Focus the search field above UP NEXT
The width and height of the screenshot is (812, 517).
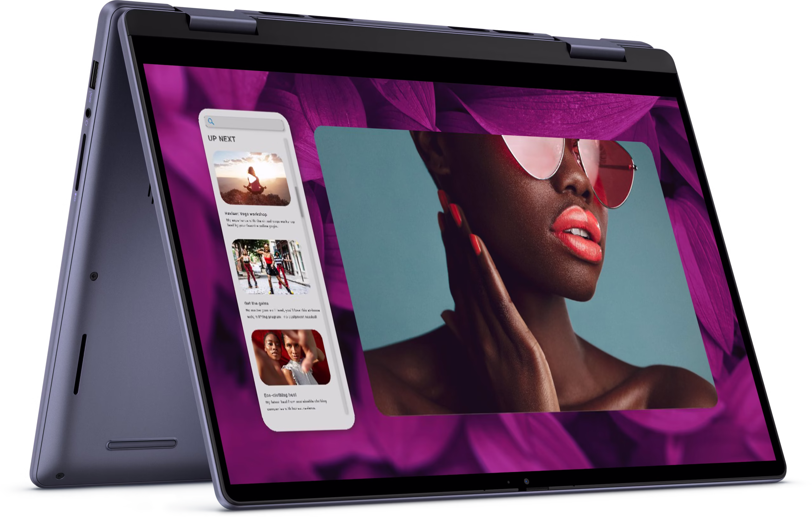point(245,124)
